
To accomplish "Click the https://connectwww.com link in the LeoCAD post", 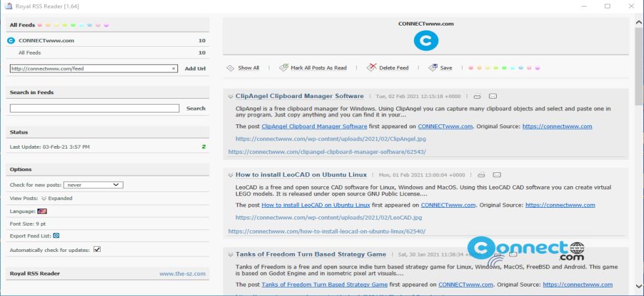I will pyautogui.click(x=560, y=205).
